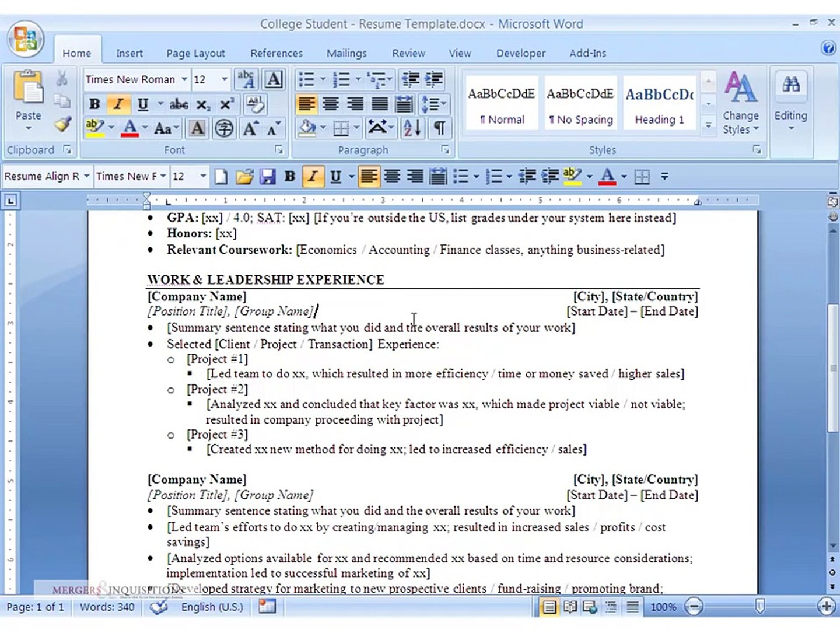Click the ruler tab selector icon
840x630 pixels.
pos(10,201)
